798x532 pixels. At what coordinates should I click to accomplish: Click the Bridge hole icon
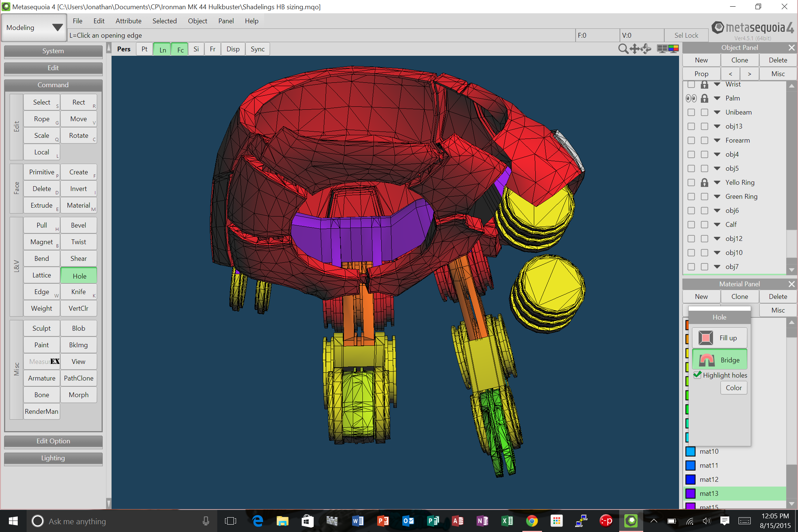pyautogui.click(x=706, y=360)
